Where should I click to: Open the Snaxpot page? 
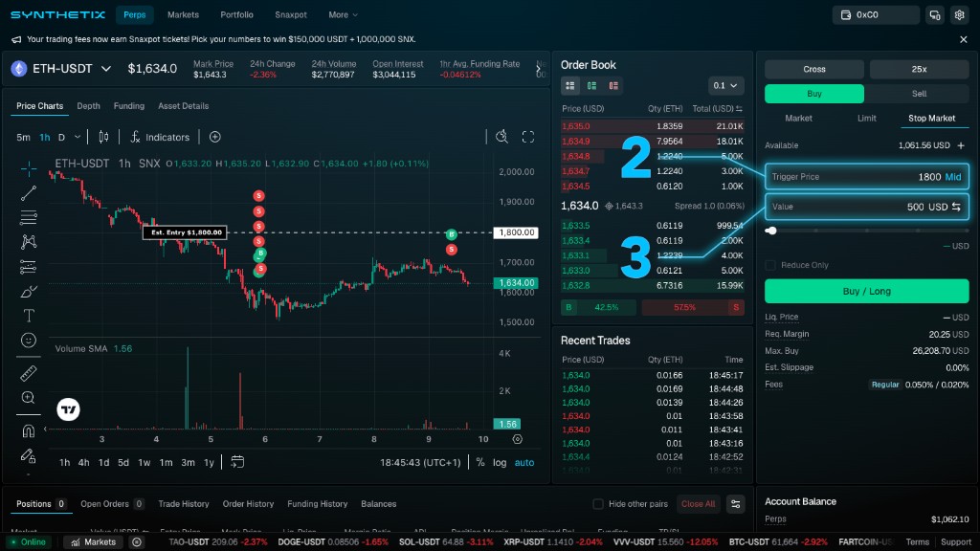291,15
